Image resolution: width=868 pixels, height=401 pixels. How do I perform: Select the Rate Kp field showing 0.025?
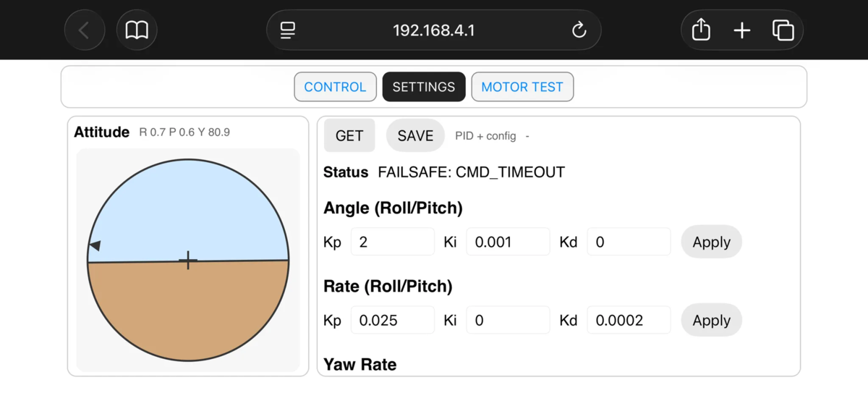click(x=393, y=320)
